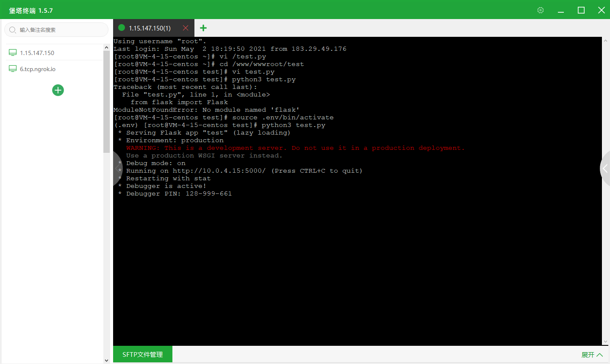
Task: Add a new host with green plus button
Action: (x=58, y=90)
